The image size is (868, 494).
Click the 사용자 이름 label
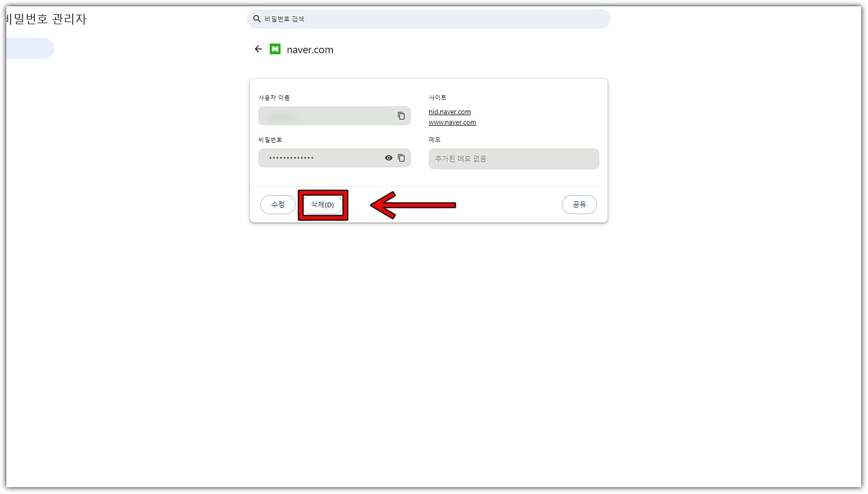click(274, 97)
